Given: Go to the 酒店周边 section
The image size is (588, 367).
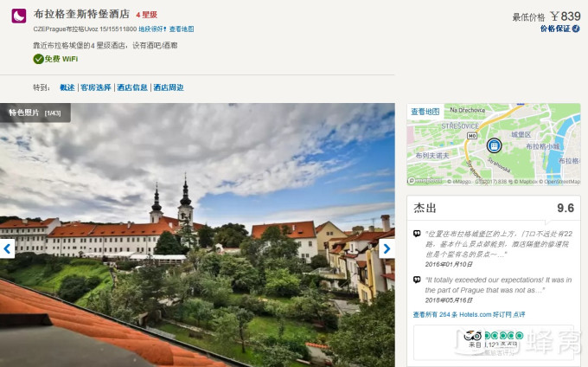Looking at the screenshot, I should (x=169, y=87).
